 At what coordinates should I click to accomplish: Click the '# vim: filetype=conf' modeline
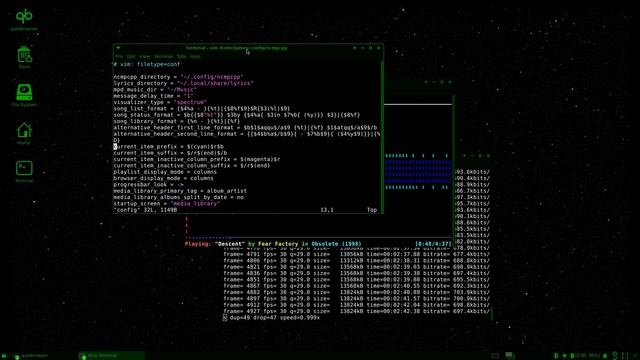coord(147,64)
